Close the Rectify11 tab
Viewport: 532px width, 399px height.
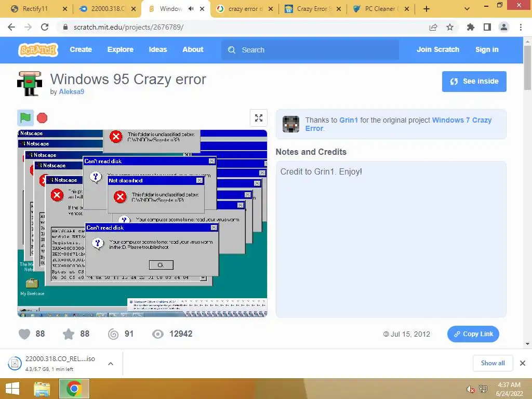click(65, 9)
